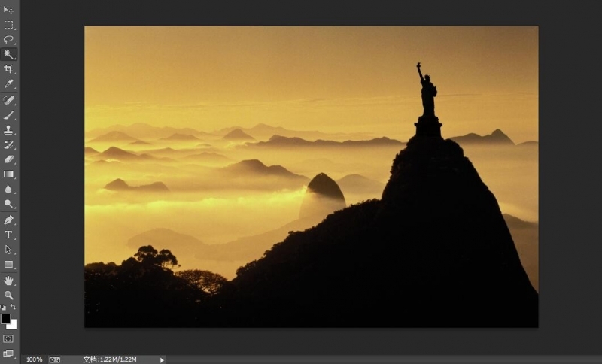Select the Rectangular Marquee tool
602x364 pixels.
click(8, 25)
